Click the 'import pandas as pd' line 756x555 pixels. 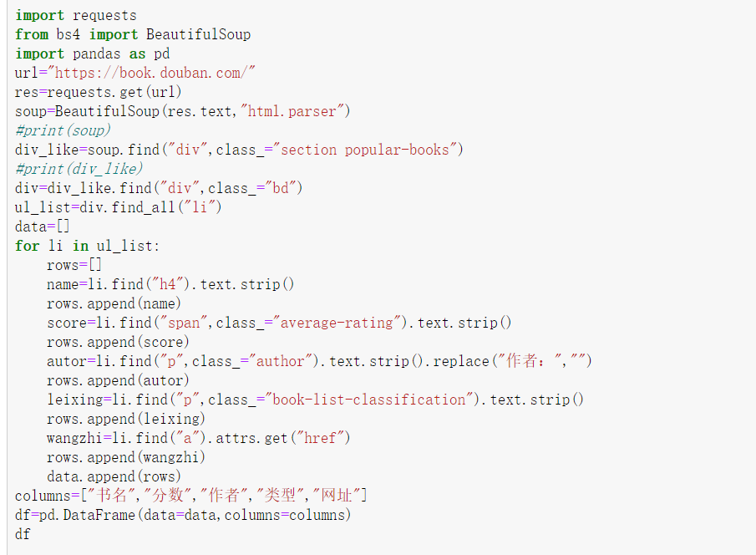coord(92,53)
